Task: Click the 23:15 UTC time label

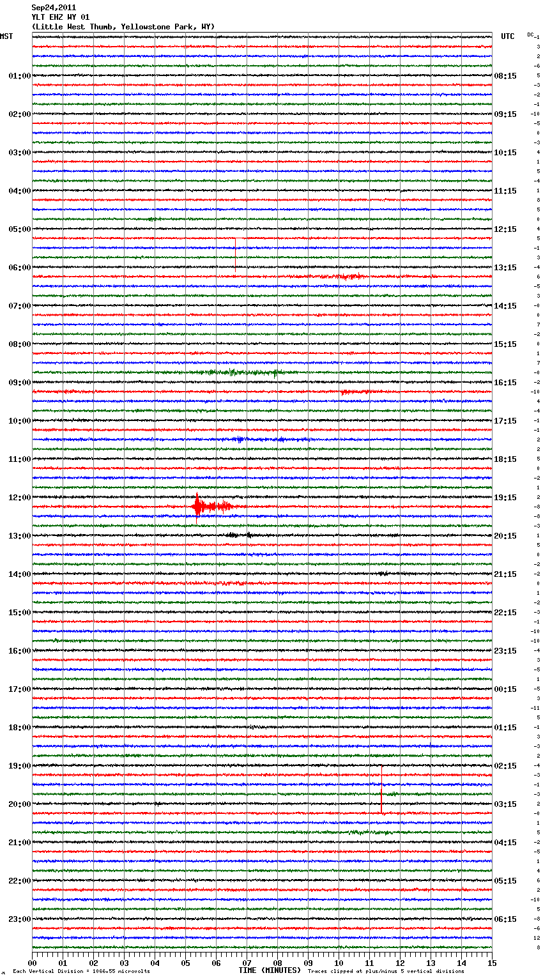Action: [x=505, y=651]
